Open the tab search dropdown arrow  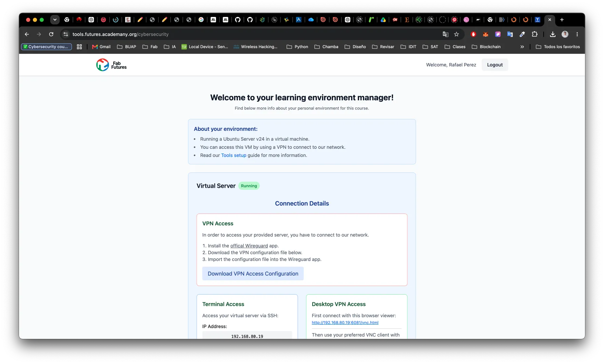(55, 20)
